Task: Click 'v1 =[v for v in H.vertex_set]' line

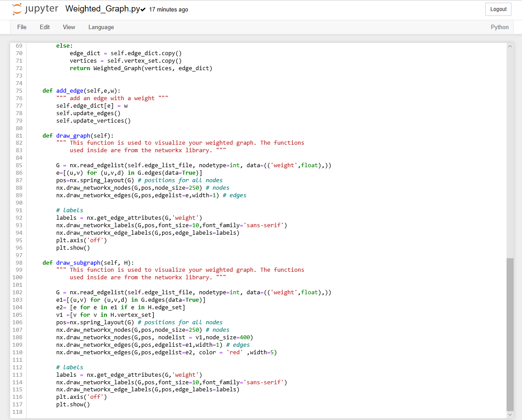Action: [x=105, y=315]
